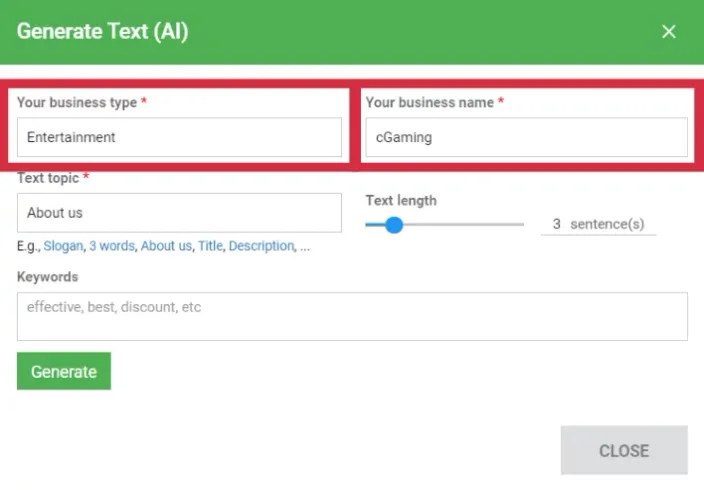This screenshot has height=490, width=704.
Task: Choose the 3 words suggestion link
Action: tap(112, 246)
